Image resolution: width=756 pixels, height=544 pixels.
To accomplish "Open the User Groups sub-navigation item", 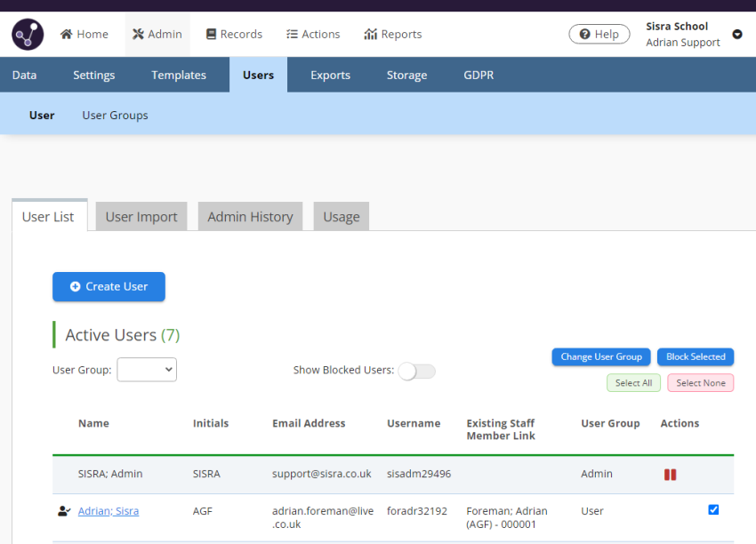I will click(115, 116).
